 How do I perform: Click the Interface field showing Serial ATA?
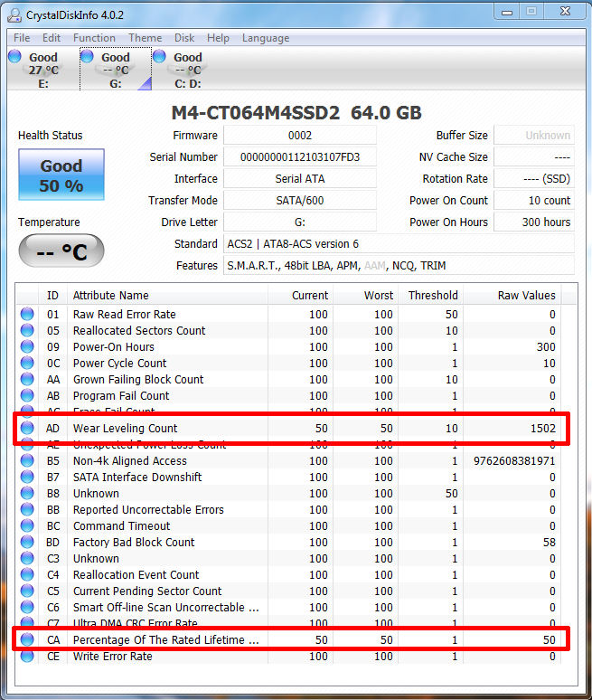click(x=300, y=178)
